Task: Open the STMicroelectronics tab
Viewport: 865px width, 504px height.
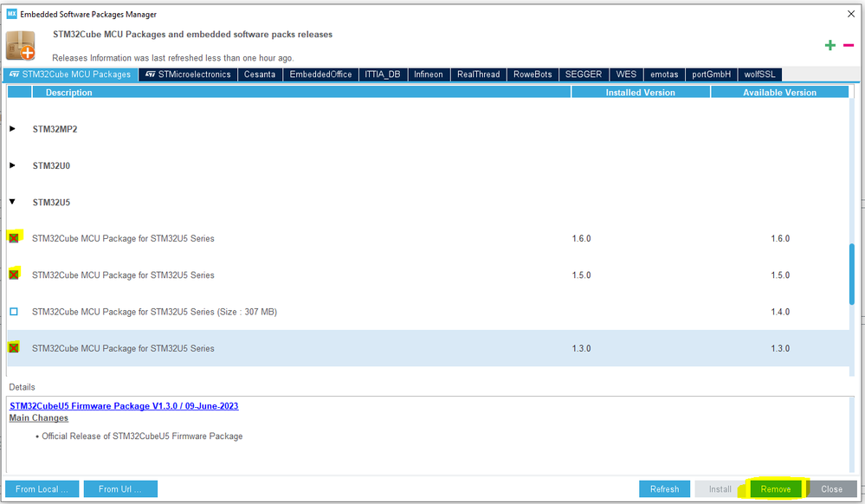Action: [x=188, y=74]
